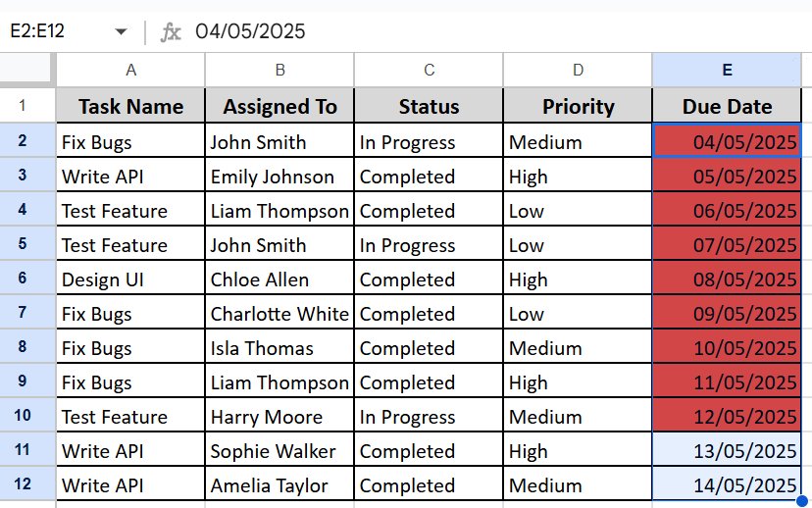
Task: Click the formula bar showing 04/05/2025
Action: [x=497, y=31]
